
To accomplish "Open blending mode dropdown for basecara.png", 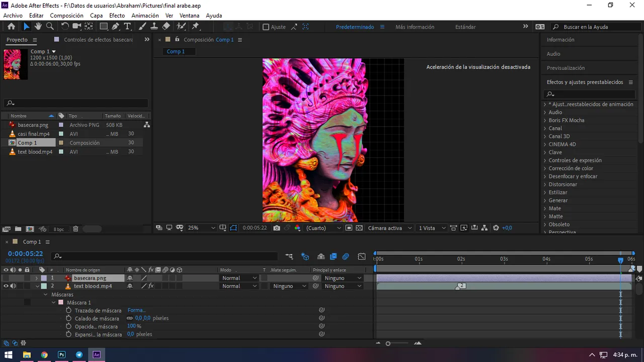I will (239, 278).
